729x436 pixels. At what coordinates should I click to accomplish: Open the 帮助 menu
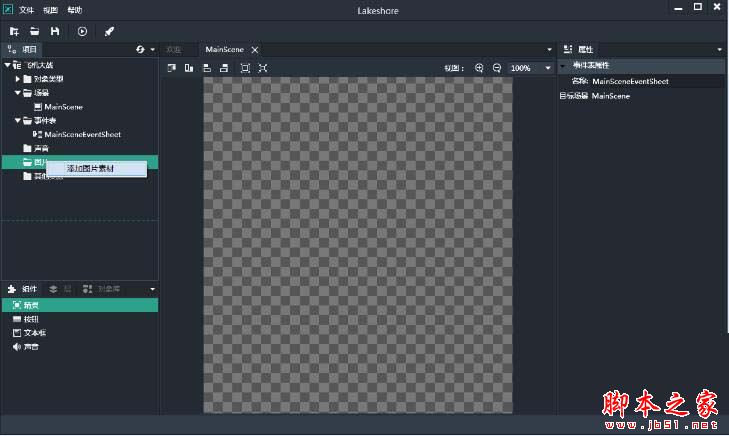point(75,10)
